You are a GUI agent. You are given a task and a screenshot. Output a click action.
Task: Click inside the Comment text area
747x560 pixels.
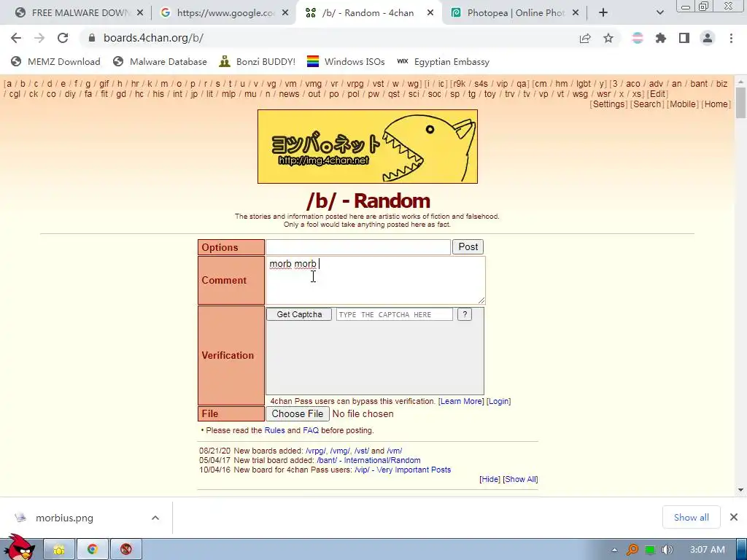[376, 281]
